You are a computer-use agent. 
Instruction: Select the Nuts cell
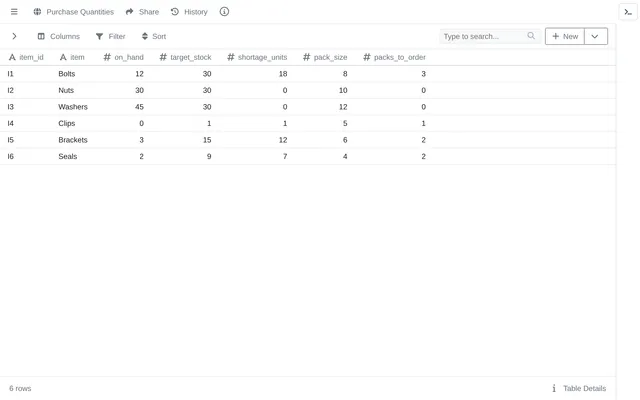tap(66, 90)
